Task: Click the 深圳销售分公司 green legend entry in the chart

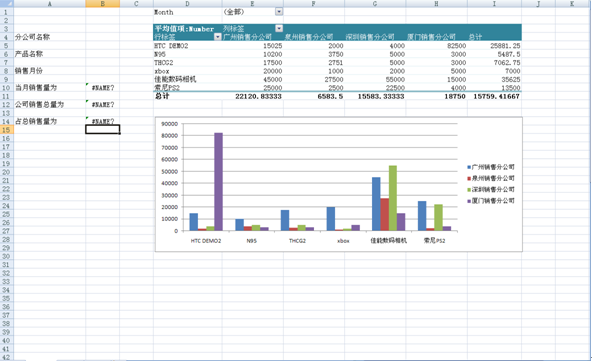Action: click(491, 189)
